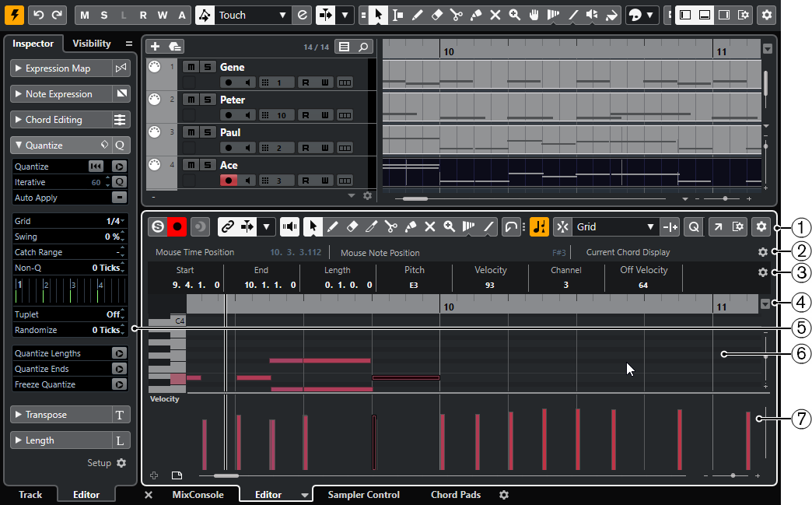Select the Draw tool in the Key Editor toolbar
This screenshot has width=812, height=505.
pyautogui.click(x=332, y=226)
